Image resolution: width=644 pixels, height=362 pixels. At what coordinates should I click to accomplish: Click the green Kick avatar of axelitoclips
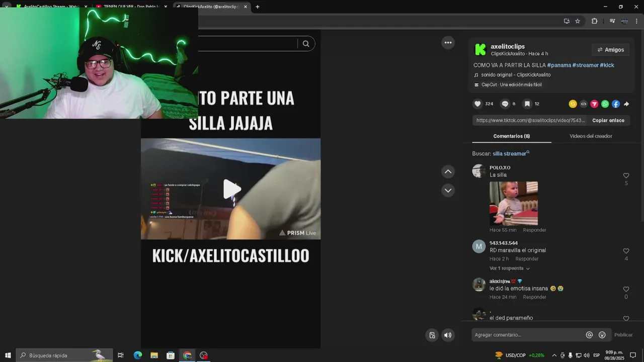click(480, 49)
